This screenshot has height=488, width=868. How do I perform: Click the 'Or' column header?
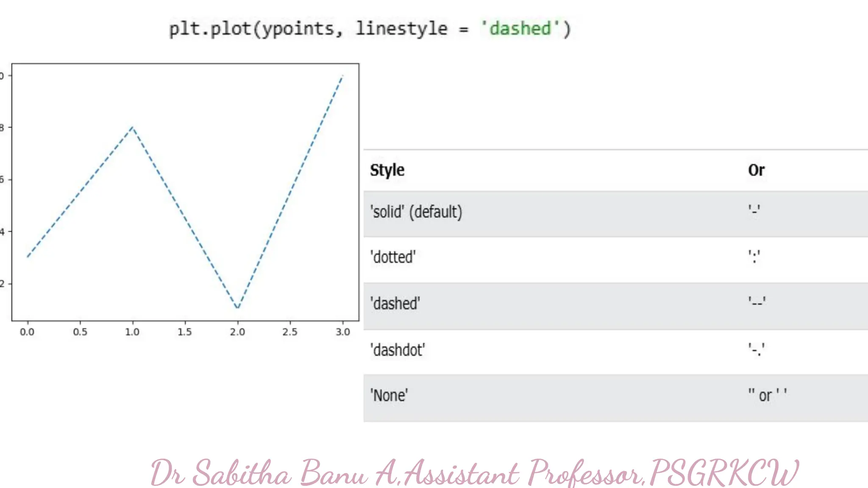pyautogui.click(x=756, y=170)
